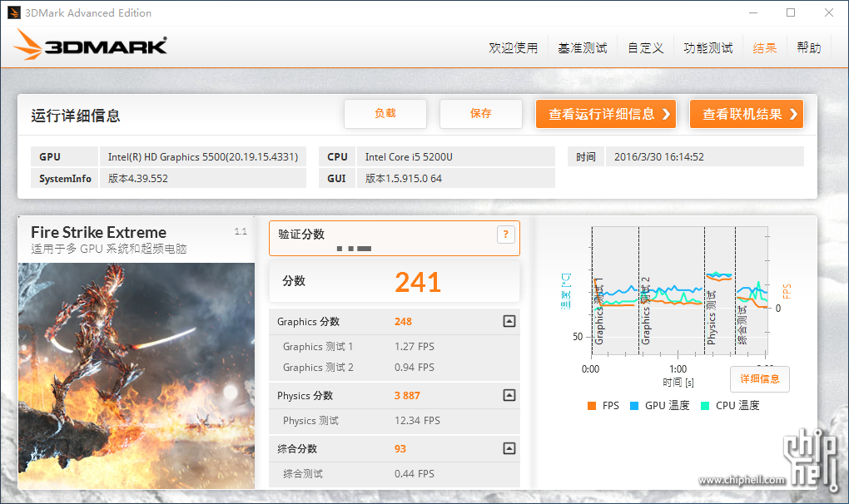Click the green CPU 温度 legend swatch
This screenshot has width=849, height=504.
click(704, 406)
